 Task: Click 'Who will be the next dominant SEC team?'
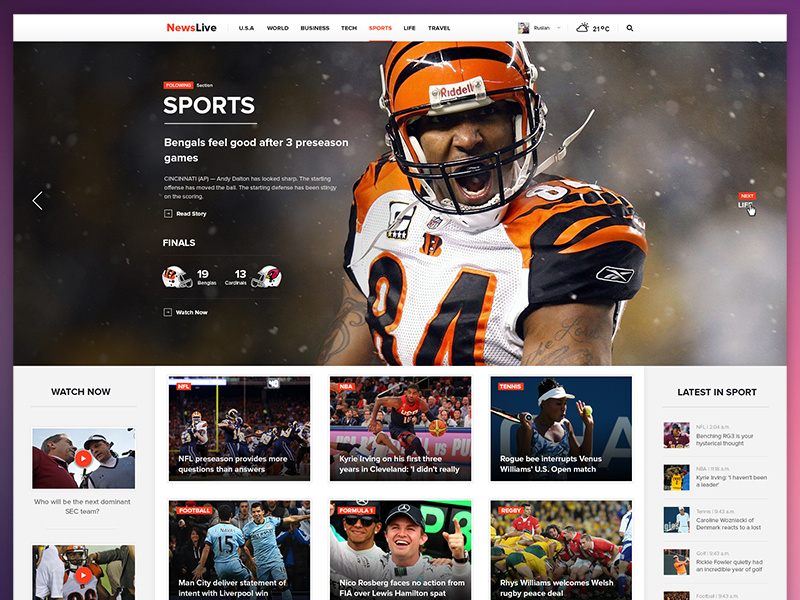tap(82, 507)
